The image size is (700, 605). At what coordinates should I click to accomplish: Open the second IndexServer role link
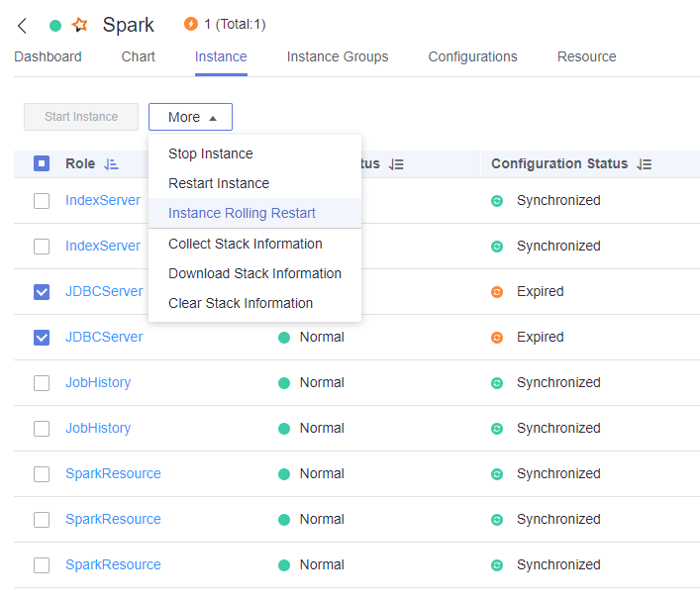click(103, 246)
